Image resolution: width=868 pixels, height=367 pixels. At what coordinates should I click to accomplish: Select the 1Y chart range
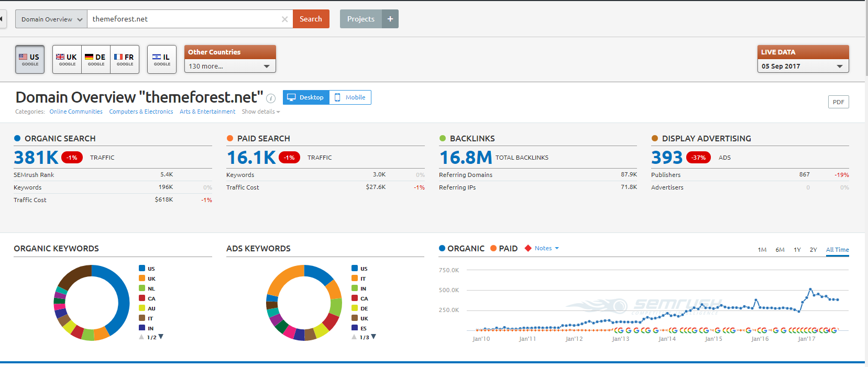coord(797,250)
